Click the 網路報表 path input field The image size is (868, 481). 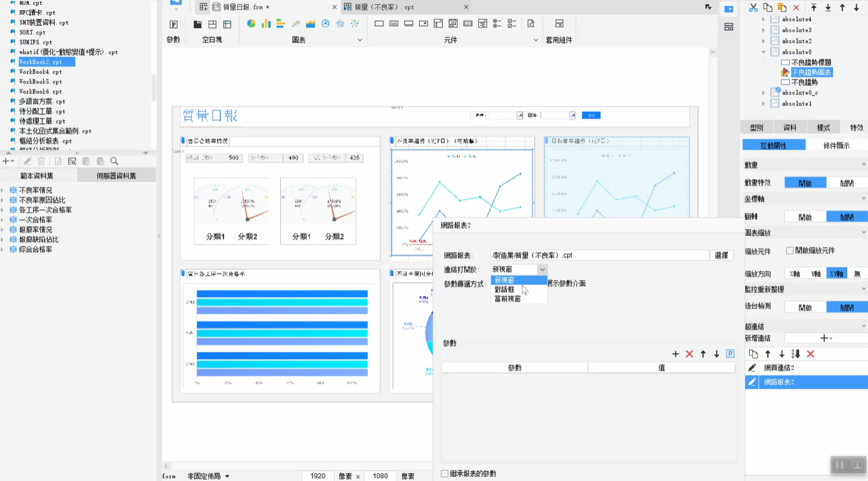tap(600, 256)
